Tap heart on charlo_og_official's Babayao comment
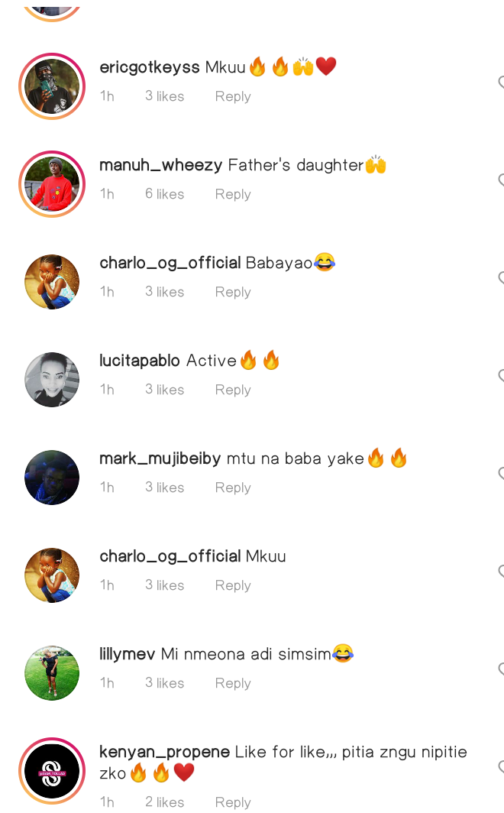 (501, 277)
